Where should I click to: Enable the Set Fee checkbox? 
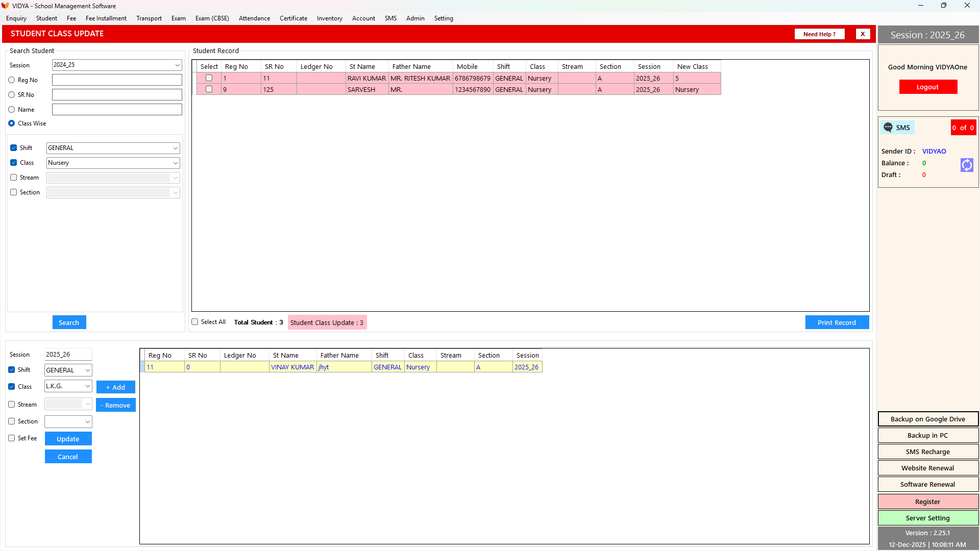tap(12, 438)
